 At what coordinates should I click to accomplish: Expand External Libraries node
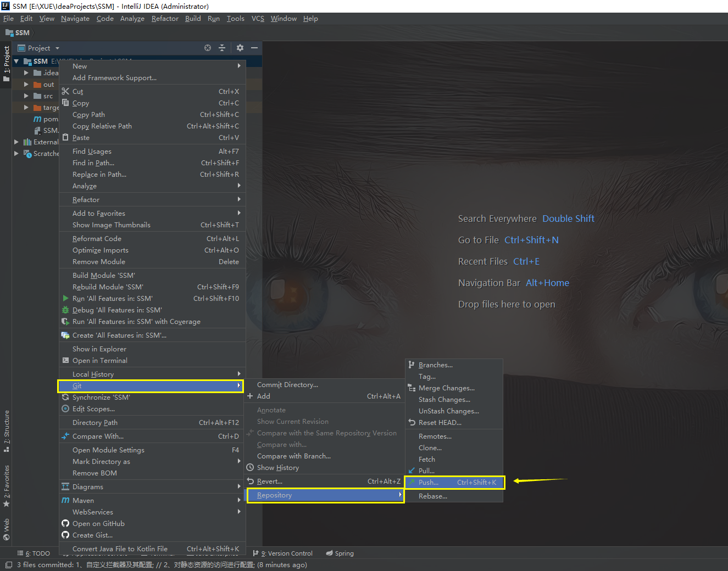coord(16,142)
